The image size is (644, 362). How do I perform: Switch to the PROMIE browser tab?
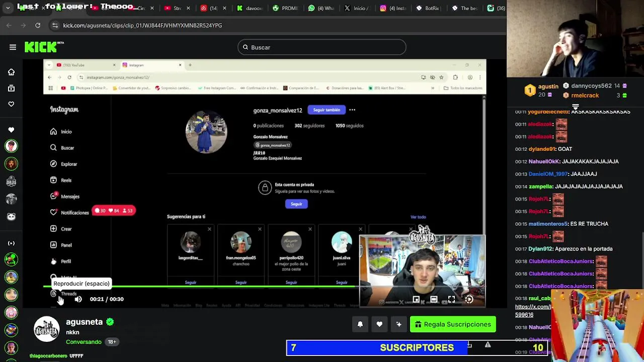pos(285,8)
